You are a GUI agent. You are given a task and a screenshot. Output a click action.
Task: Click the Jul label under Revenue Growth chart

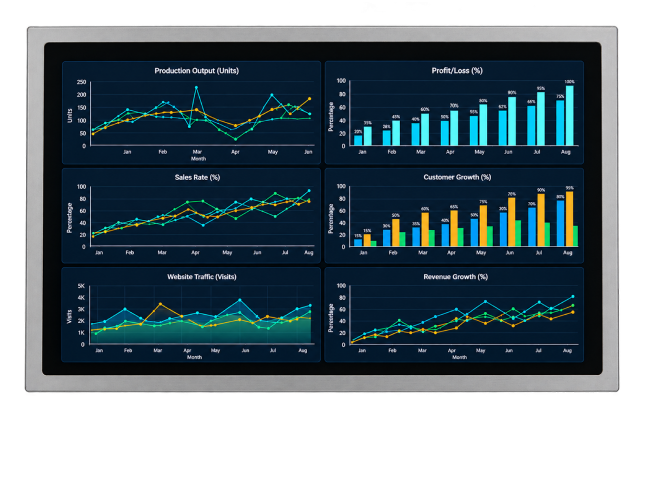point(538,350)
